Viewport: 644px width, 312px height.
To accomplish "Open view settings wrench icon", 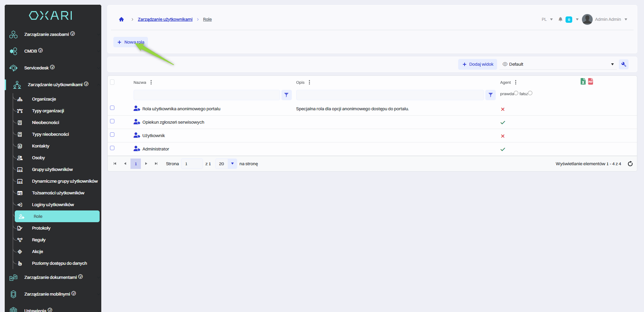I will pos(624,64).
